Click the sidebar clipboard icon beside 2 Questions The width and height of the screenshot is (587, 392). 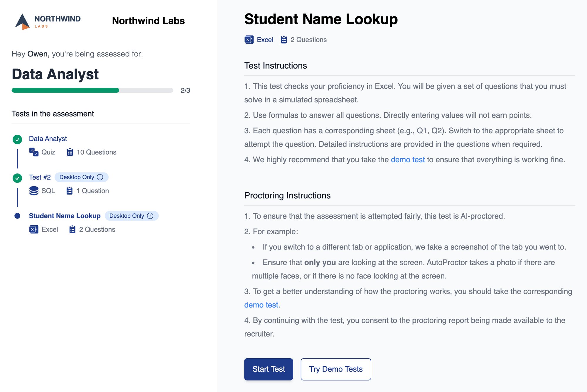(x=72, y=229)
